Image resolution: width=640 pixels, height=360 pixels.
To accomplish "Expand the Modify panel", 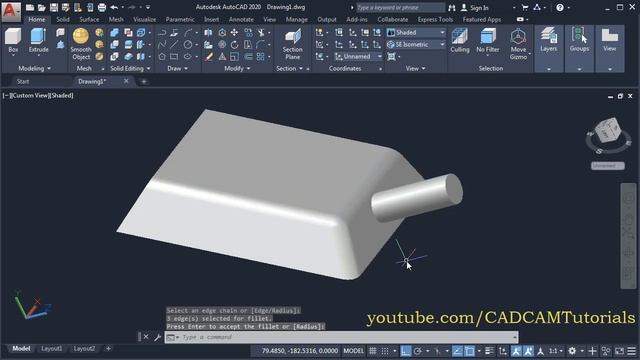I will [x=237, y=68].
